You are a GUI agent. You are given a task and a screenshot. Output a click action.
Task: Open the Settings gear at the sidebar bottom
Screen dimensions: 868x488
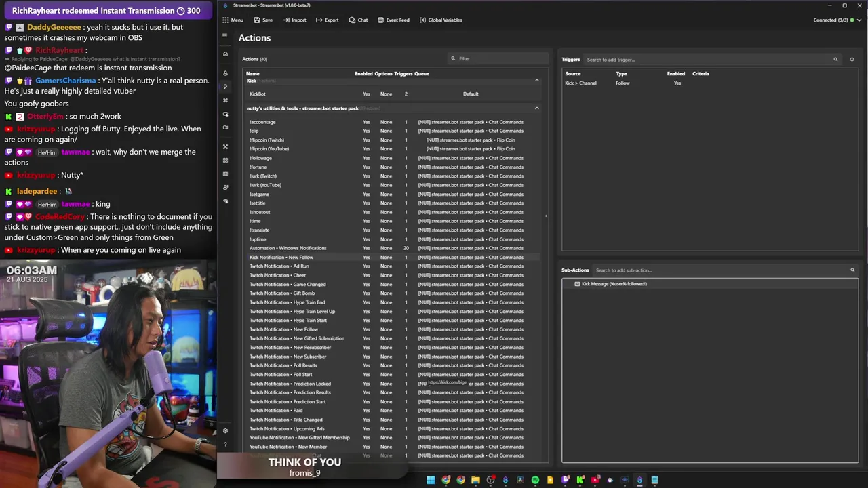(x=225, y=430)
